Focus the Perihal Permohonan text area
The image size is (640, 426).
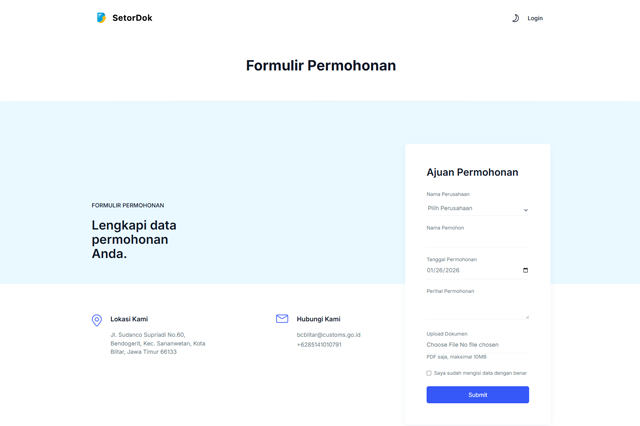pyautogui.click(x=475, y=308)
